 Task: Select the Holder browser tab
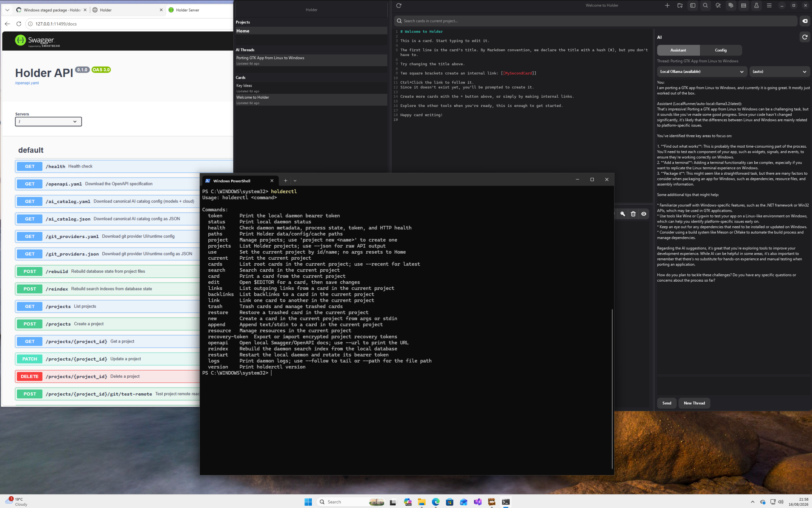pyautogui.click(x=124, y=10)
